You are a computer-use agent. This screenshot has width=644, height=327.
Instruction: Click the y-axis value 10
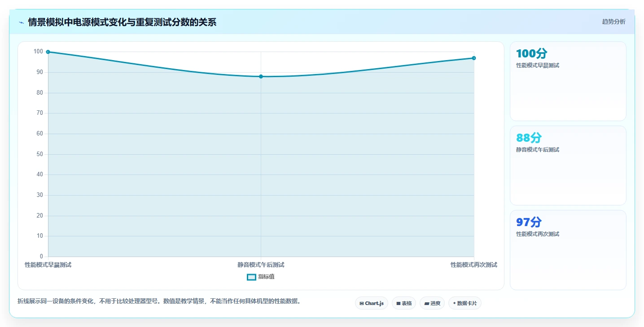pos(39,236)
